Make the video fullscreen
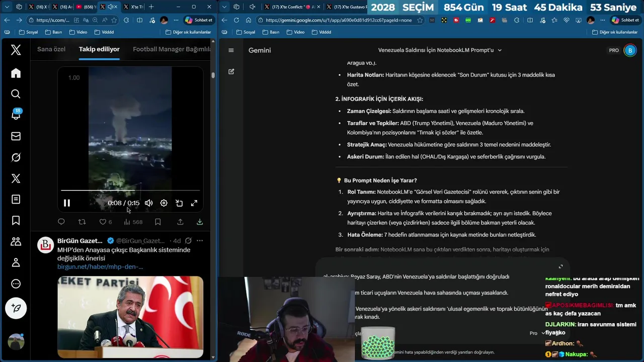Screen dimensions: 644x362 pyautogui.click(x=194, y=203)
